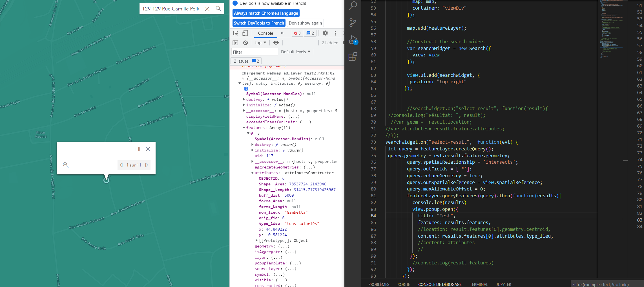Open Source Control in VS Code sidebar
The width and height of the screenshot is (644, 287).
[353, 23]
